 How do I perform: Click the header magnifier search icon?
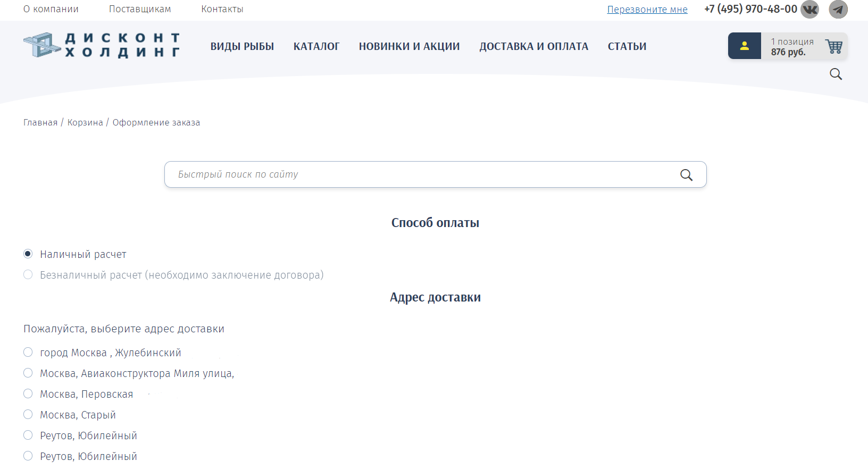(836, 74)
